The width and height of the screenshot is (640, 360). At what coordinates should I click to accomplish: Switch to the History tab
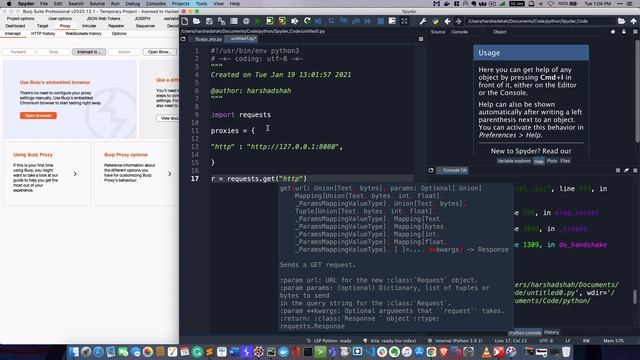pos(551,332)
